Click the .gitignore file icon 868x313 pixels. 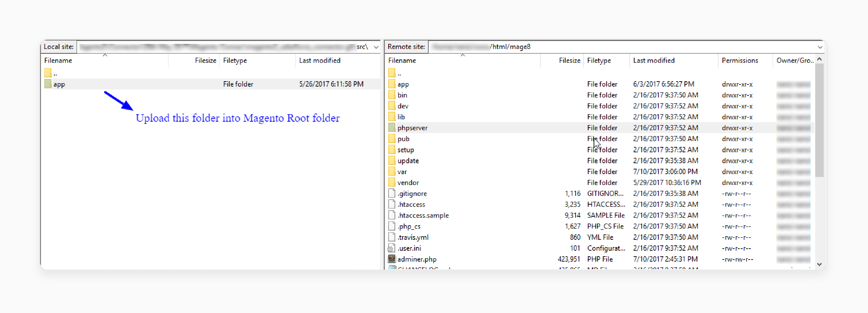tap(392, 193)
